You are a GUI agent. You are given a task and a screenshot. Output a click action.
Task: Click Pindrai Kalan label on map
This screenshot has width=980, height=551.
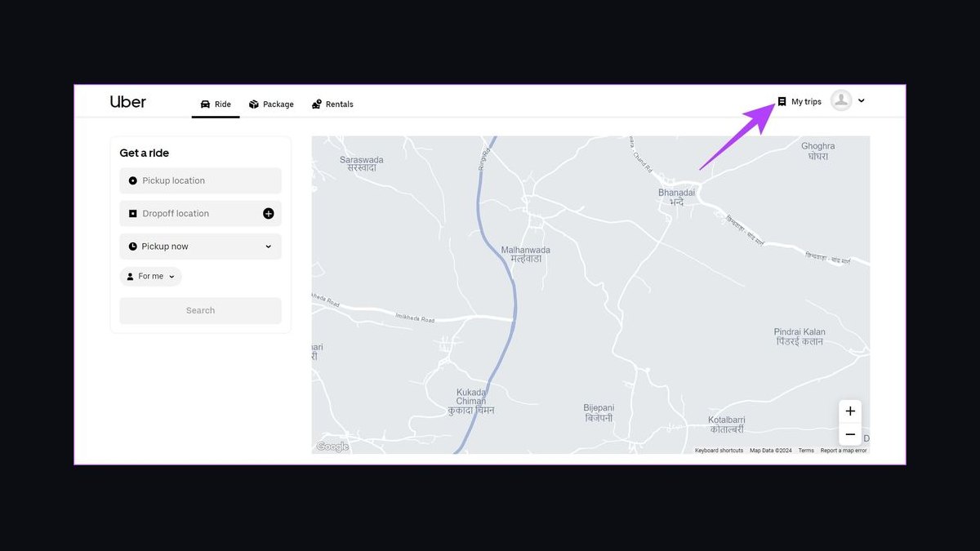click(800, 336)
